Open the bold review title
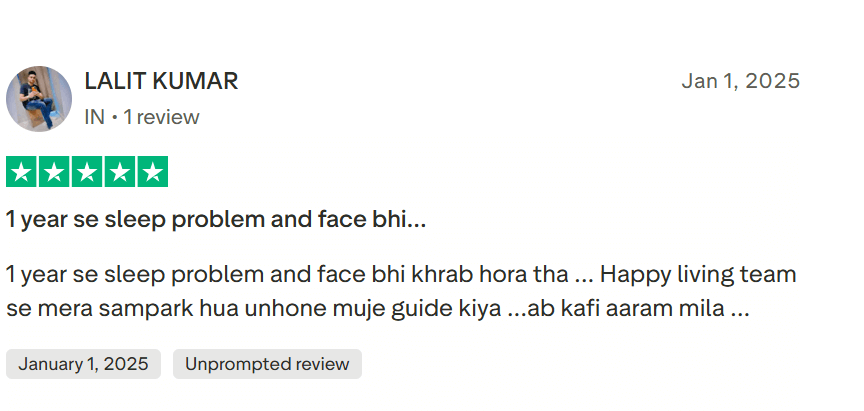 [x=216, y=220]
